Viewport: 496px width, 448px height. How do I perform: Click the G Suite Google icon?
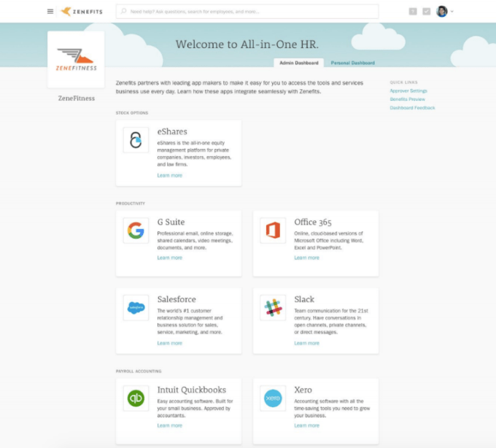pyautogui.click(x=136, y=231)
